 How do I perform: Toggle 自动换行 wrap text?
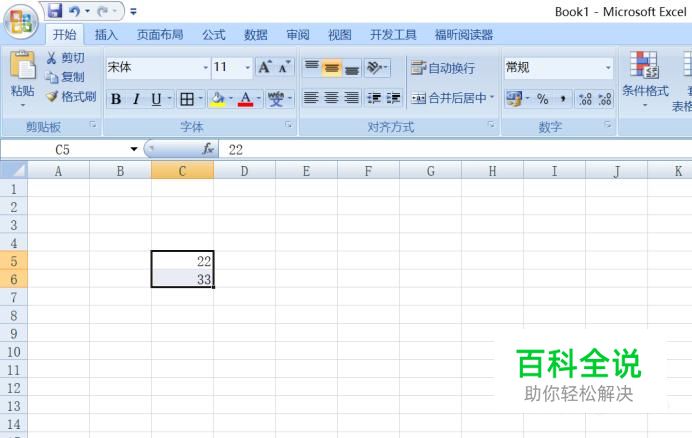(443, 68)
